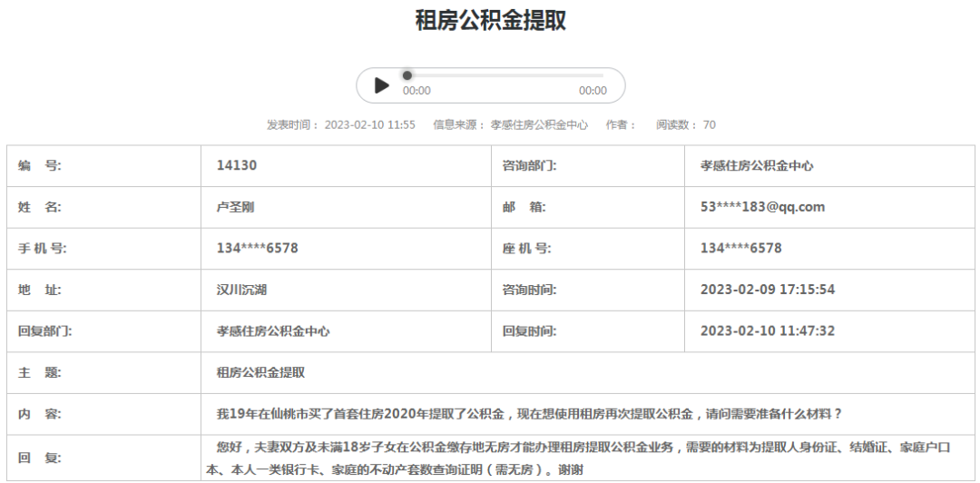The width and height of the screenshot is (980, 483).
Task: Click the 阅读数 70 read count
Action: pos(685,124)
